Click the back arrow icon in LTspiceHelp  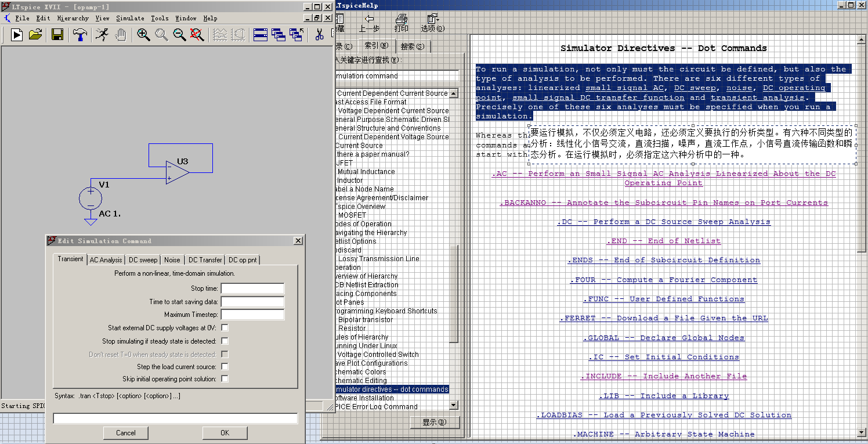pyautogui.click(x=369, y=19)
